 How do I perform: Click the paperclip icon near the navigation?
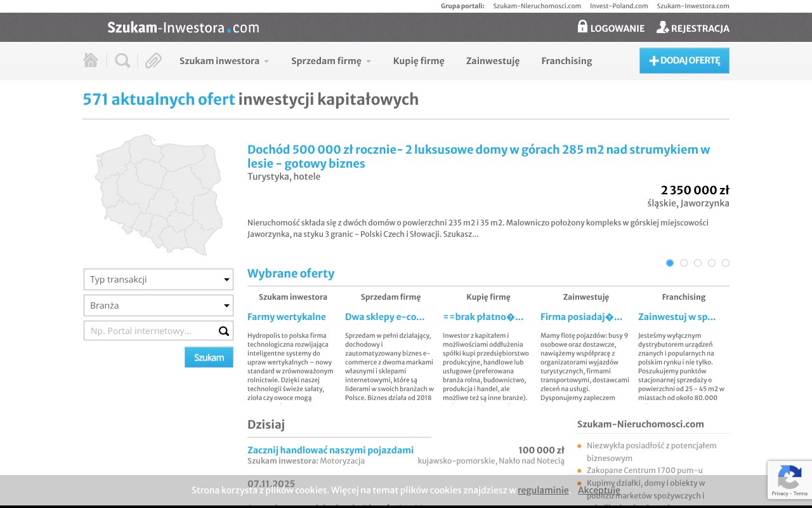(x=152, y=59)
